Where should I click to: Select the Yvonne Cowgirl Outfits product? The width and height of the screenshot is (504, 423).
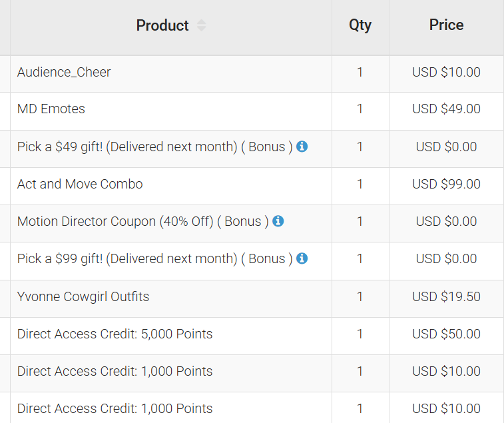coord(83,296)
